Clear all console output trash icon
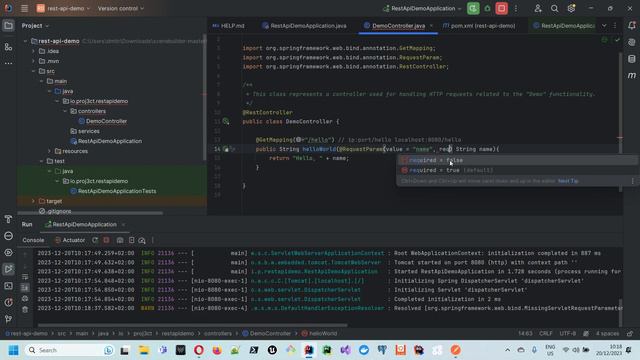The width and height of the screenshot is (640, 360). click(x=25, y=310)
